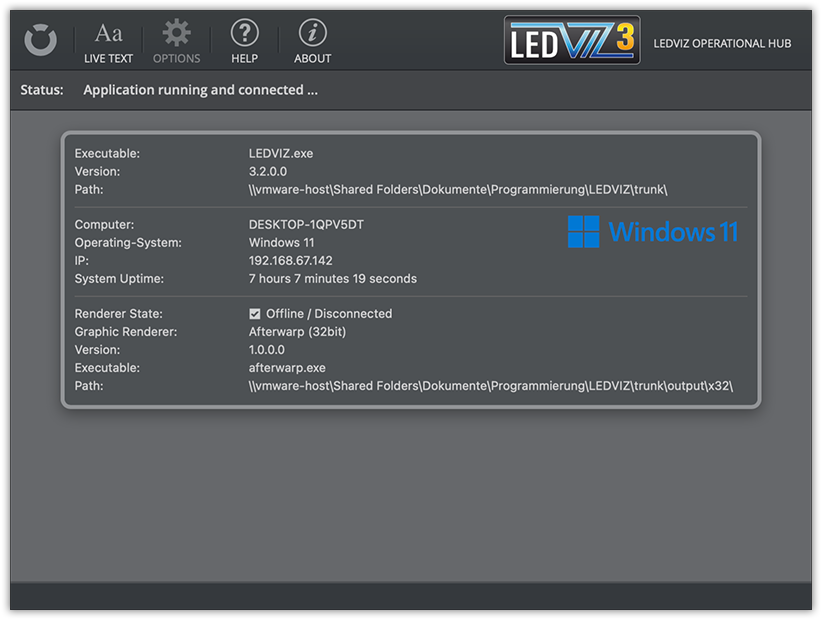Open the Live Text section

click(x=109, y=43)
